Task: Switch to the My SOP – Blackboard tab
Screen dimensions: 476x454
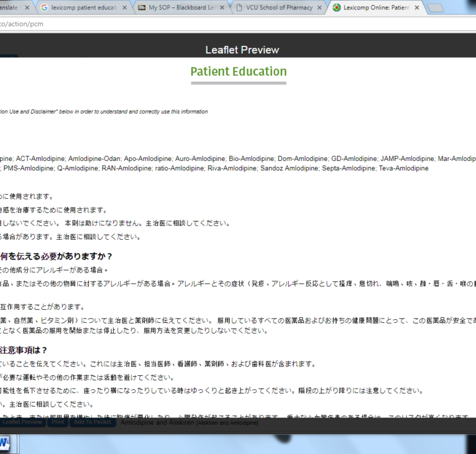Action: coord(179,8)
